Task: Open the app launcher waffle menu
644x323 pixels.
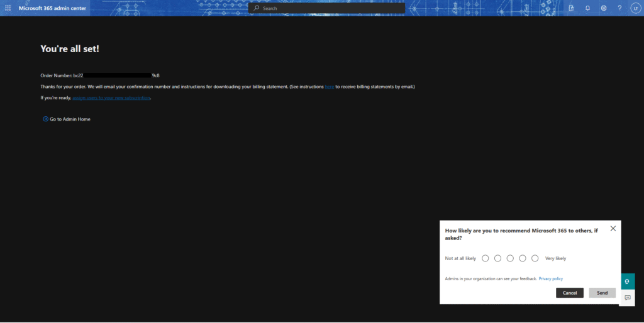Action: pyautogui.click(x=8, y=8)
